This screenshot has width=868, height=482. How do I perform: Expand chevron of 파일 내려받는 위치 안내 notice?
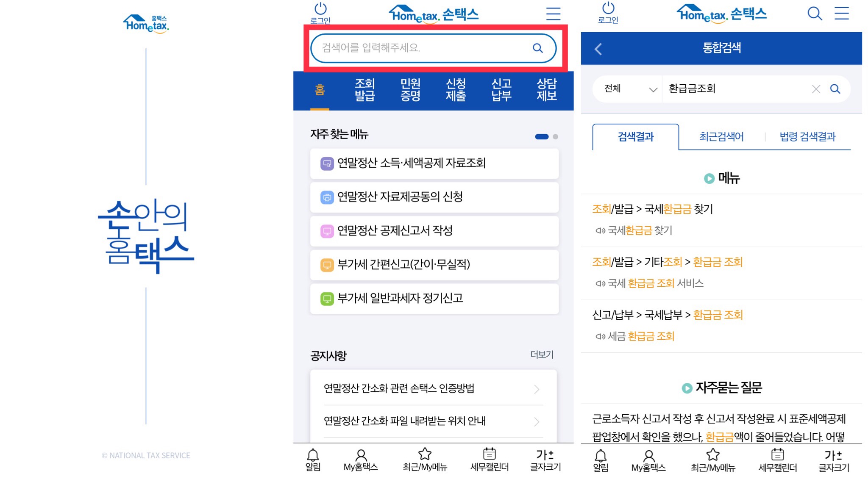537,421
